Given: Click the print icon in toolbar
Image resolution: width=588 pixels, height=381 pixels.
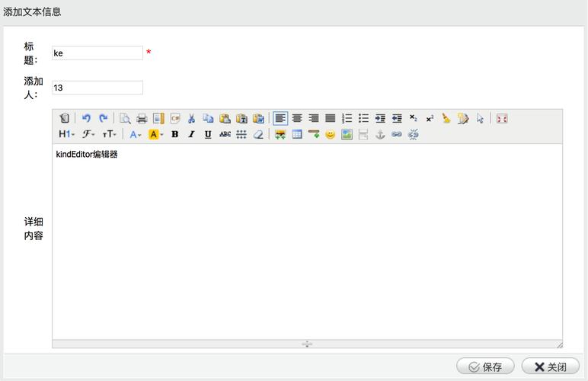Looking at the screenshot, I should pos(142,118).
